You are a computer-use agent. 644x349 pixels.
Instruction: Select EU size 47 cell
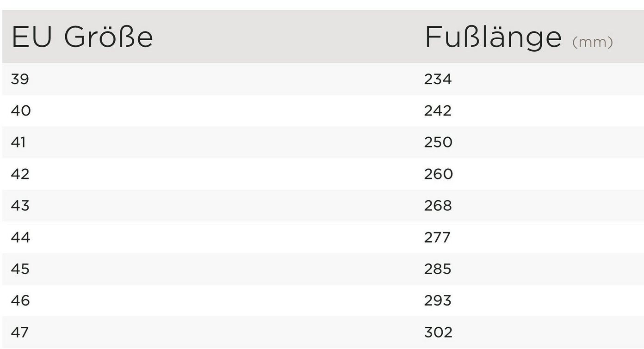tap(20, 332)
